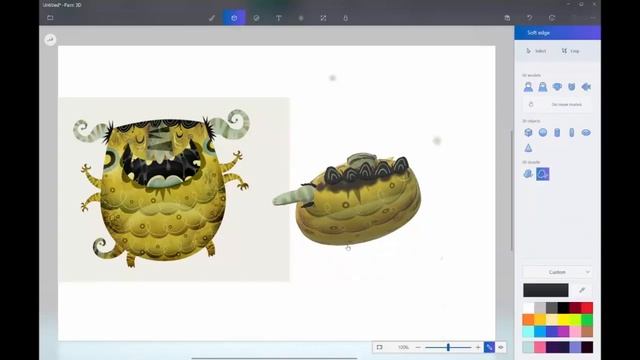Insert the Woman 3D model
Image resolution: width=640 pixels, height=360 pixels.
coord(543,87)
